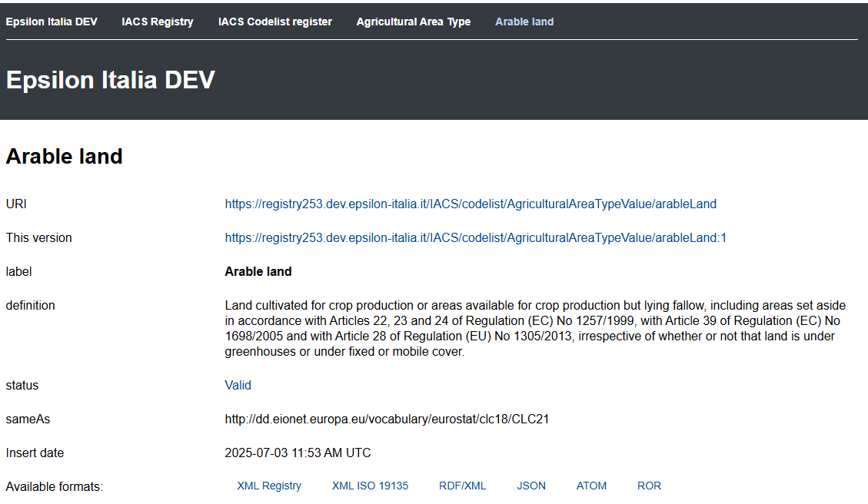Click the label field showing Arable land
868x504 pixels.
click(258, 271)
